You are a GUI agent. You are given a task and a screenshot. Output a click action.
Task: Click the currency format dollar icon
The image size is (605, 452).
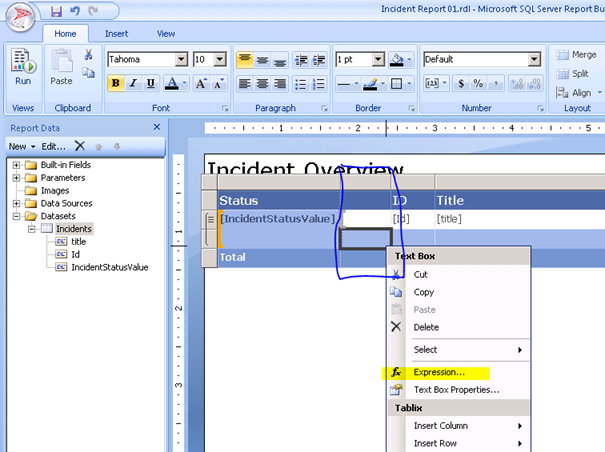[x=462, y=83]
